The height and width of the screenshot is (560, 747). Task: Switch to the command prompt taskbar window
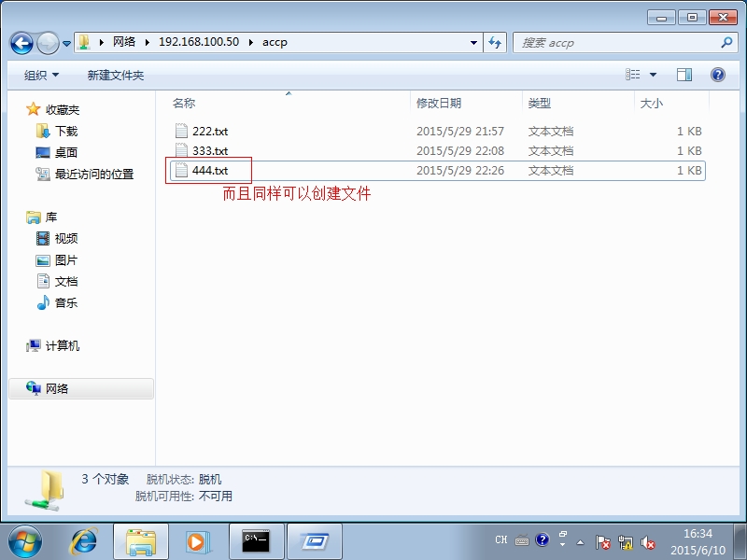[x=256, y=541]
